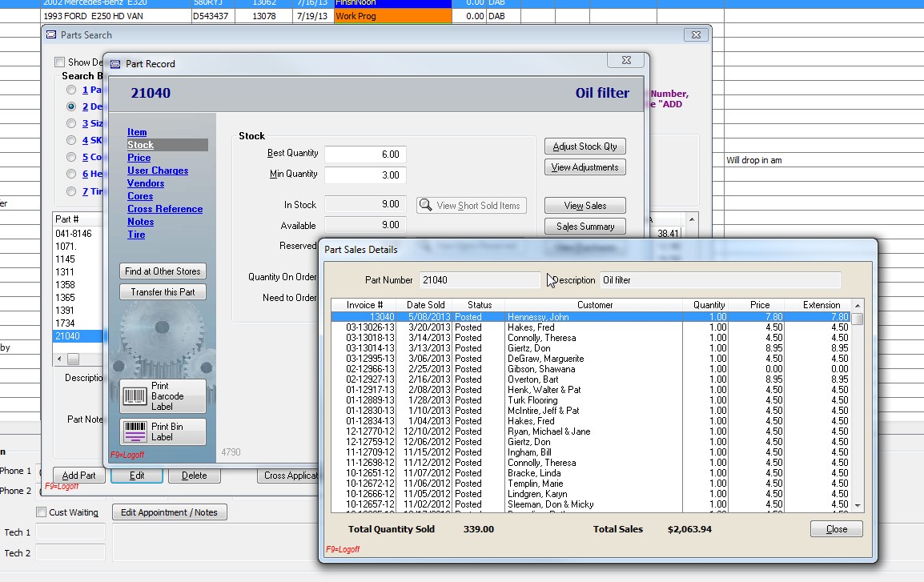Select the '4 SK...' search-by radio option
924x582 pixels.
tap(71, 140)
